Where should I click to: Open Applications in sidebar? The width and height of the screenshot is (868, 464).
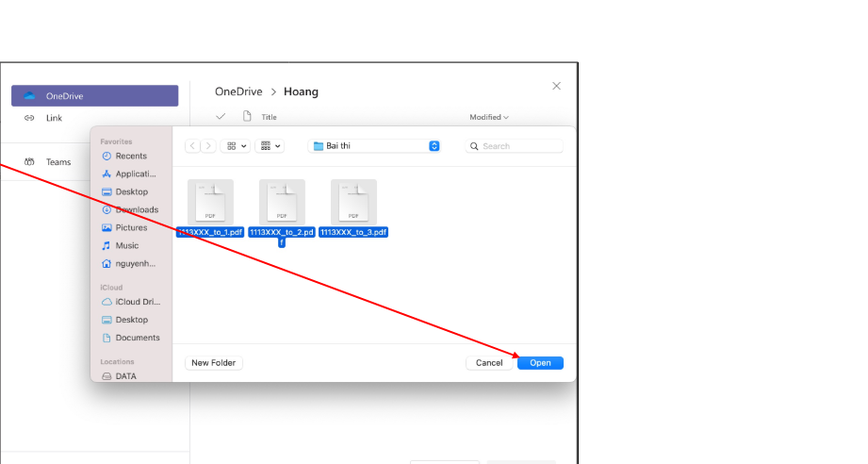131,174
